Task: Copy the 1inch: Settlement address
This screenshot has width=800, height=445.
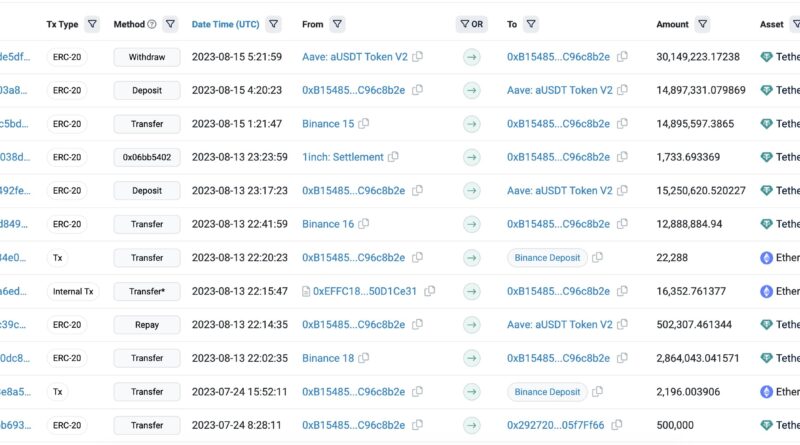Action: (394, 157)
